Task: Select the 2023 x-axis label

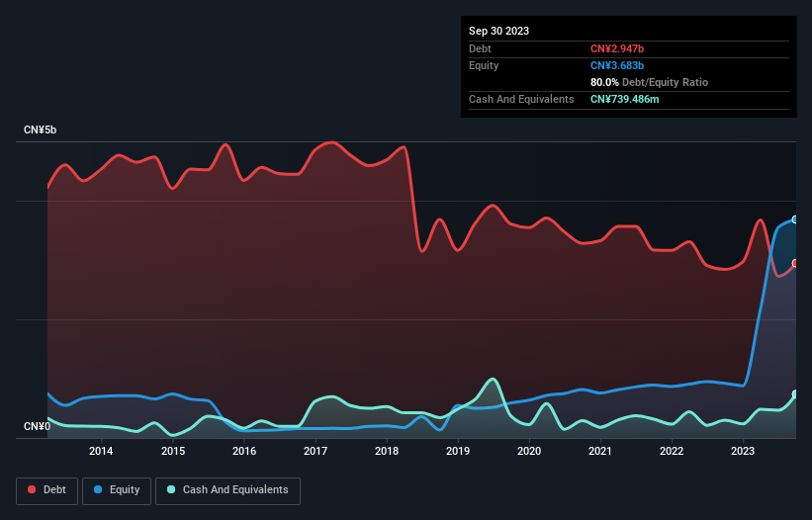Action: tap(743, 451)
